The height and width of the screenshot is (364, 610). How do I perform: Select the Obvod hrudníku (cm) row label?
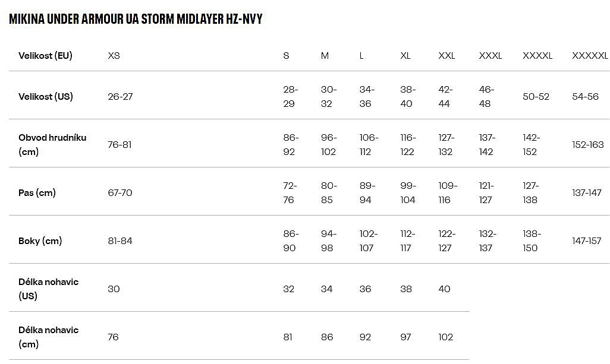pos(52,144)
